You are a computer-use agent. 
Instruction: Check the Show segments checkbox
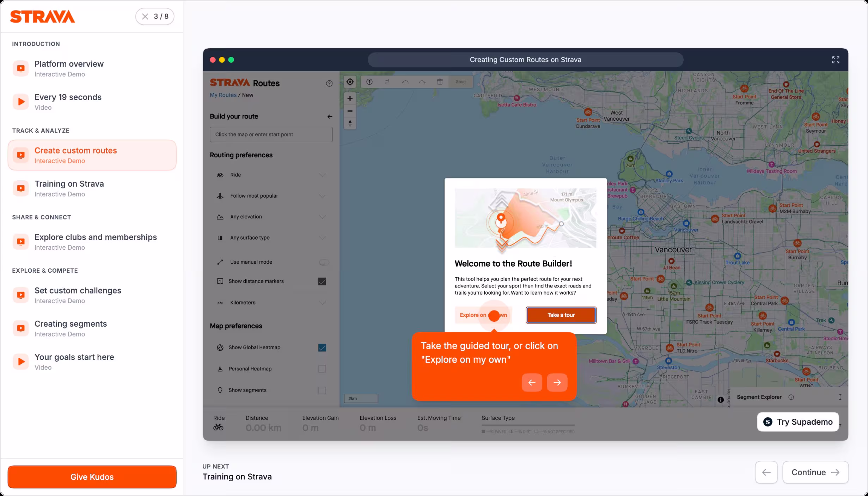click(x=322, y=390)
